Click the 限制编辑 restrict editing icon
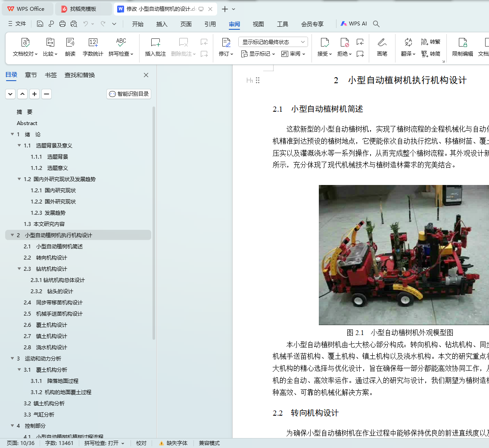The height and width of the screenshot is (448, 489). click(x=462, y=42)
